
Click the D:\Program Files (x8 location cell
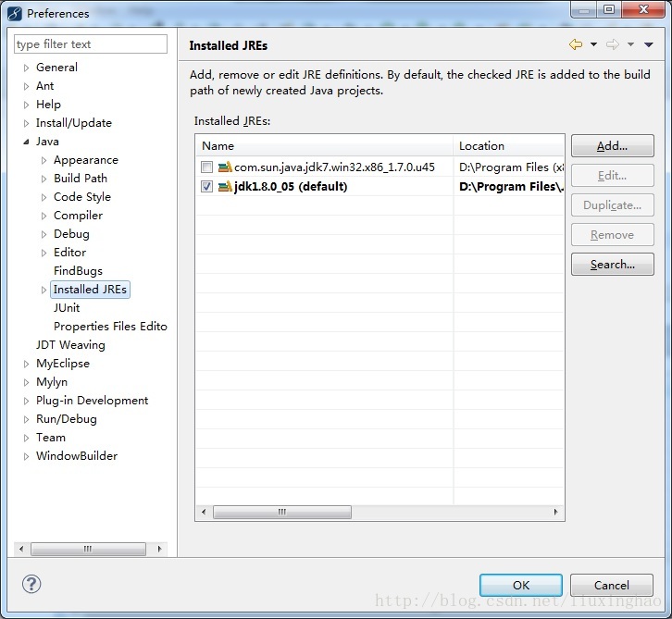tap(511, 167)
